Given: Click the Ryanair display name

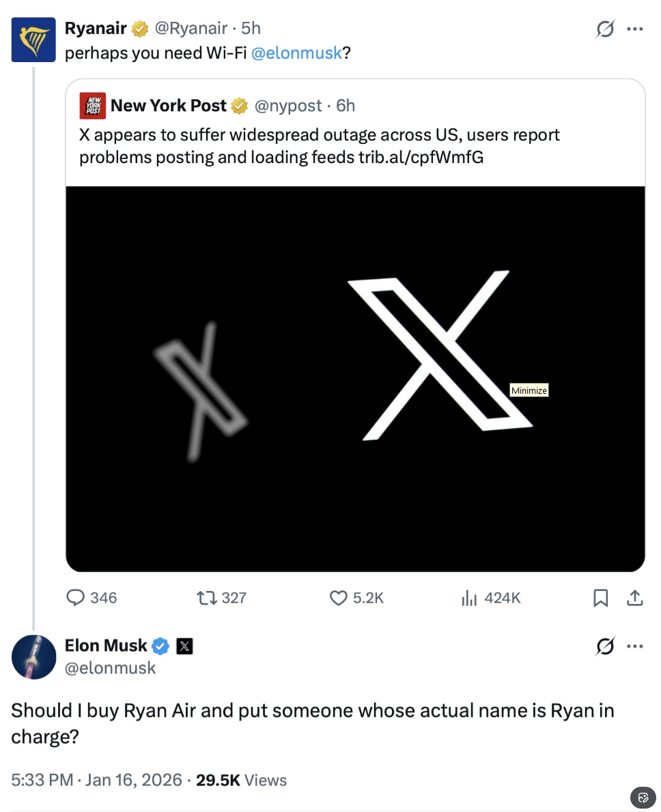Looking at the screenshot, I should pyautogui.click(x=96, y=28).
